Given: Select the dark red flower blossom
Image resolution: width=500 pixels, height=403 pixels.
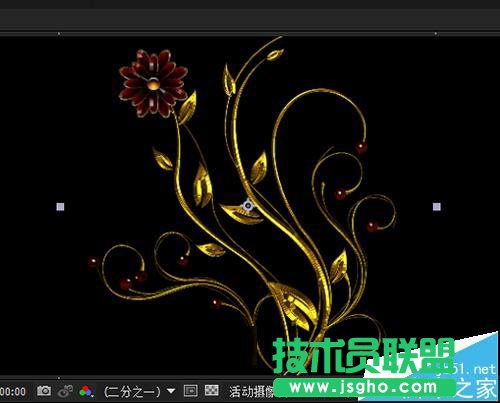Looking at the screenshot, I should pos(154,83).
